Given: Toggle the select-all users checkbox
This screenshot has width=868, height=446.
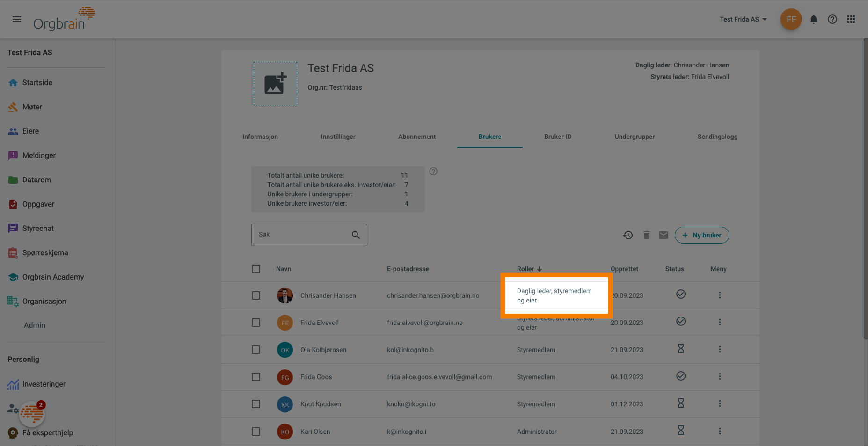Looking at the screenshot, I should 256,269.
